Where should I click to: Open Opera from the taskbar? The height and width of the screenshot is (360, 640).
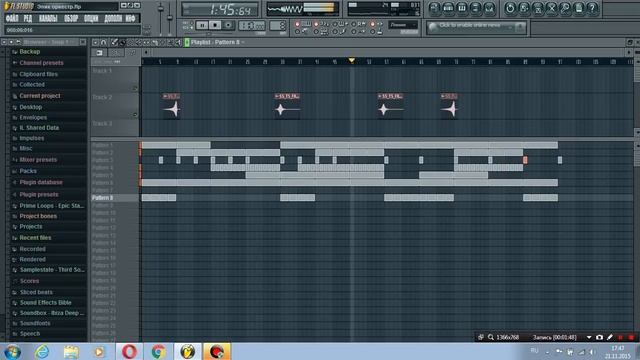129,351
